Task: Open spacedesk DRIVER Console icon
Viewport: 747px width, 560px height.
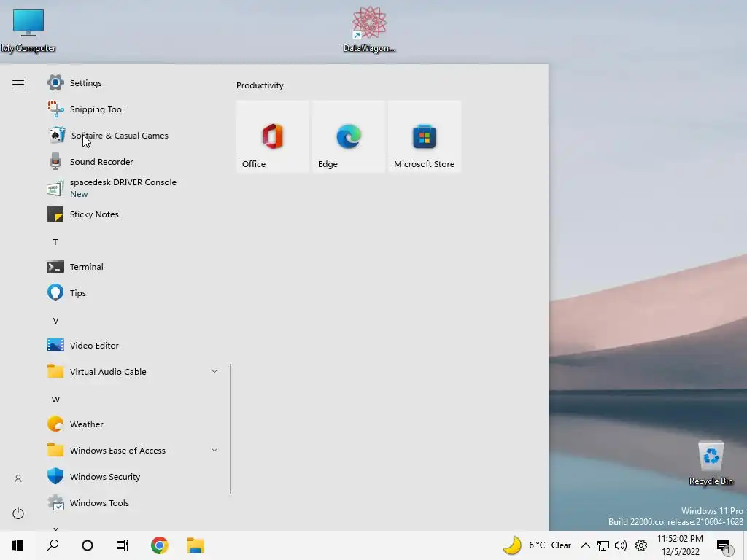Action: [x=55, y=188]
